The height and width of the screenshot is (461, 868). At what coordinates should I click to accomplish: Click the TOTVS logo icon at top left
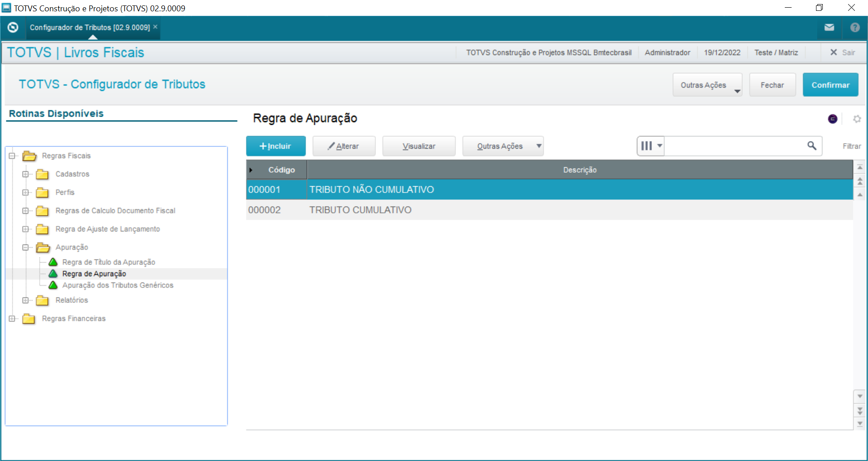(x=13, y=28)
